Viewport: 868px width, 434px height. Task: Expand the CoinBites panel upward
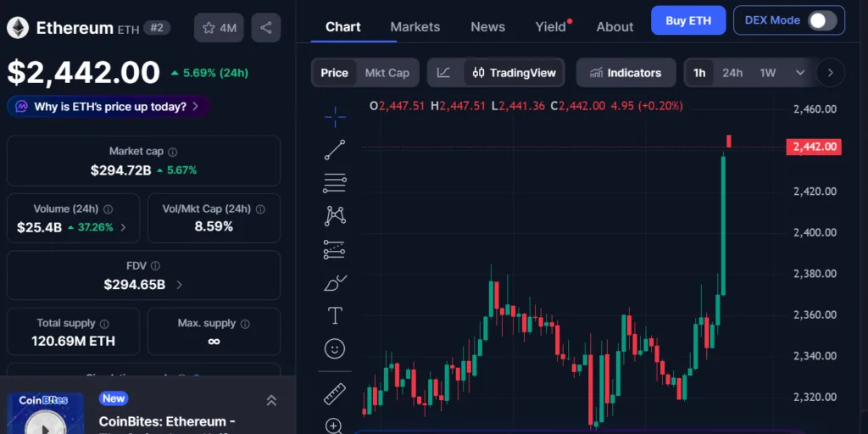click(x=271, y=400)
